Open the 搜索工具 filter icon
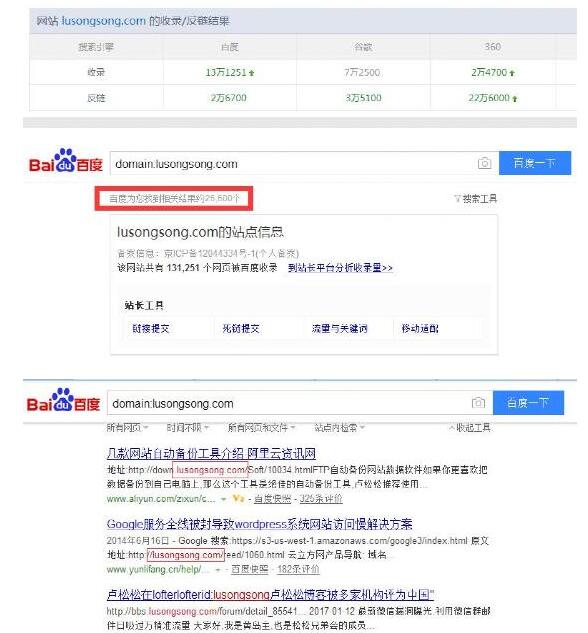Viewport: 588px width, 633px height. [x=457, y=198]
